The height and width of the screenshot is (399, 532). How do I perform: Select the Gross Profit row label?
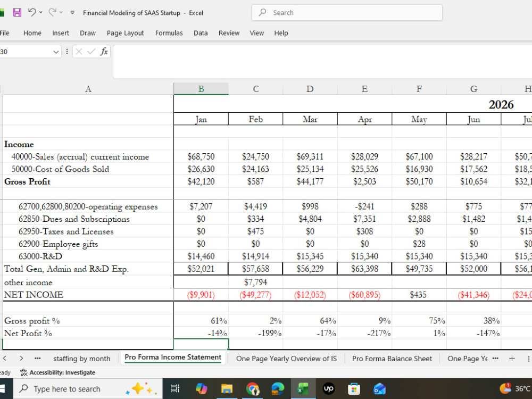27,182
